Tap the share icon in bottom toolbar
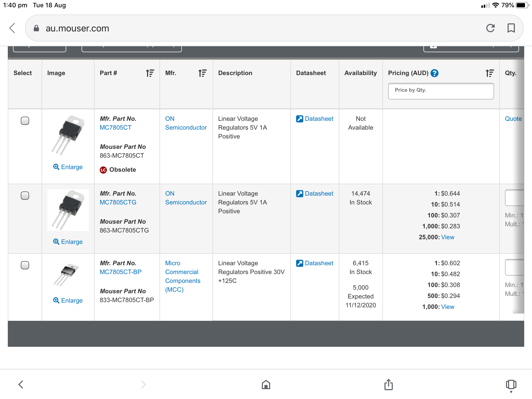Screen dimensions: 532x399 click(x=389, y=384)
